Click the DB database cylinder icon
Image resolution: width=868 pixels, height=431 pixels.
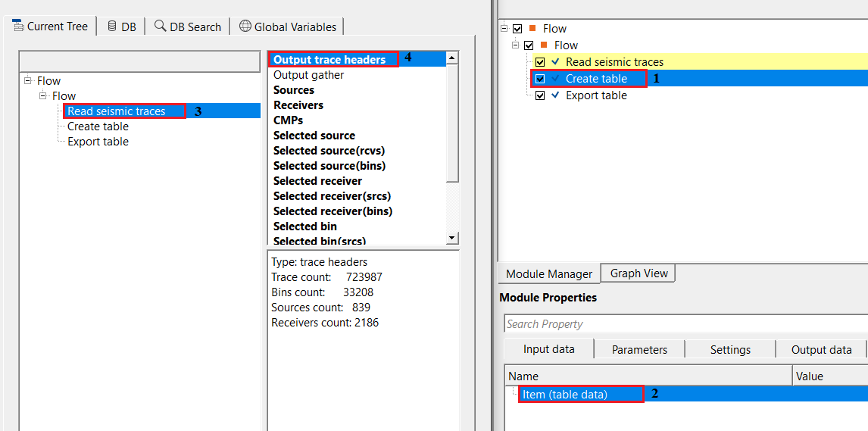point(112,26)
